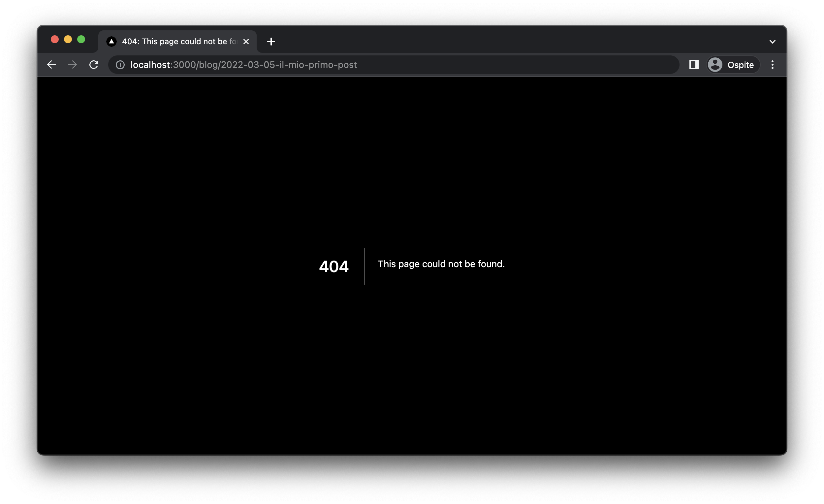Open the Ospite profile button

[x=733, y=65]
